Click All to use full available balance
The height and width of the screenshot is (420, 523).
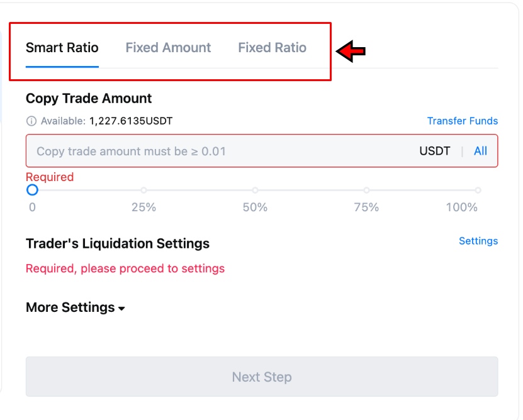click(481, 151)
